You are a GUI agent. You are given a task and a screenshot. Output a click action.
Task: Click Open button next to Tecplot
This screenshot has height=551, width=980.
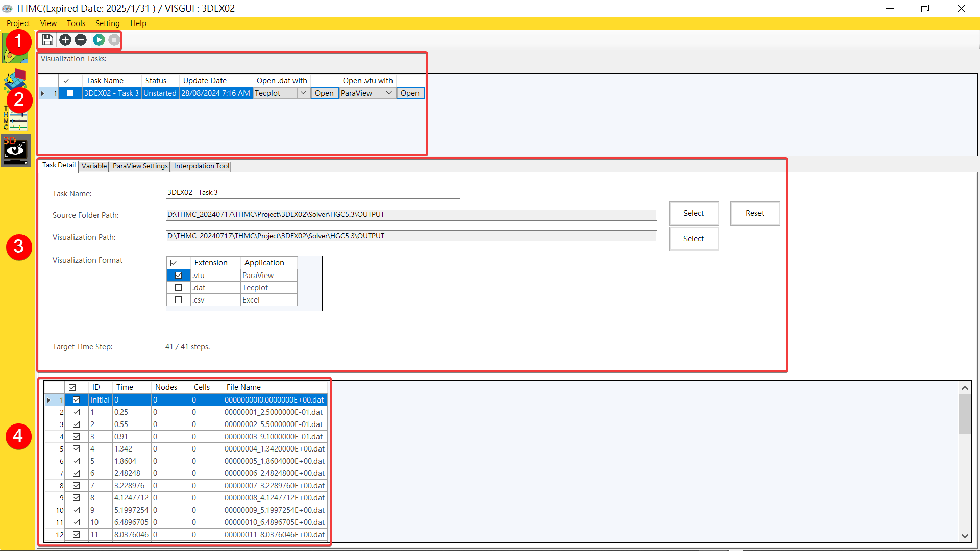(x=324, y=93)
